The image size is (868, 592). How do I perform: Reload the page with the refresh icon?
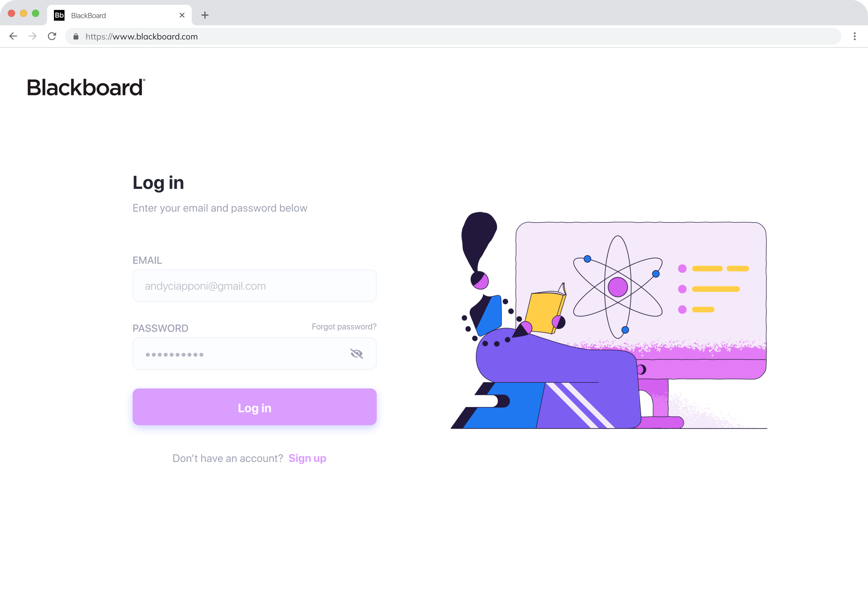pyautogui.click(x=52, y=36)
